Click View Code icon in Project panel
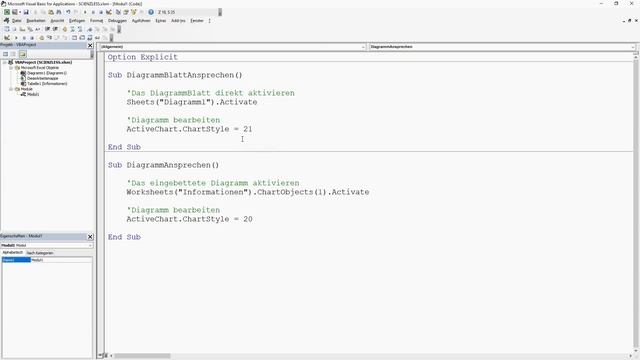 tap(5, 54)
